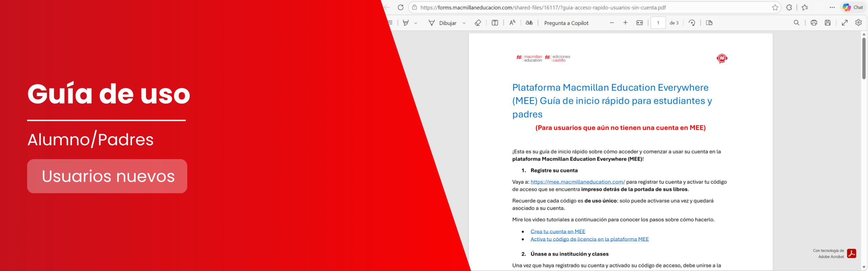Screen dimensions: 868x271
Task: Open the mee.macmillaneducation.com link
Action: coord(578,182)
